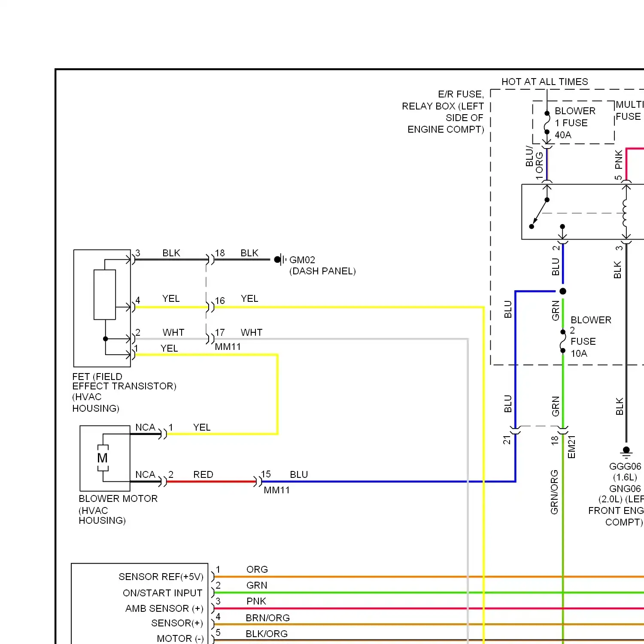Viewport: 644px width, 644px height.
Task: Select the BLU/ORG wire label
Action: [535, 162]
